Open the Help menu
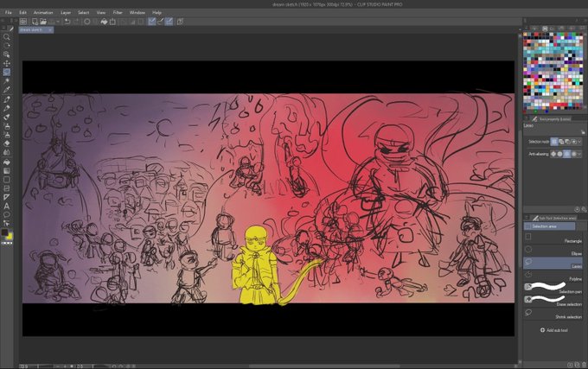 click(x=157, y=12)
